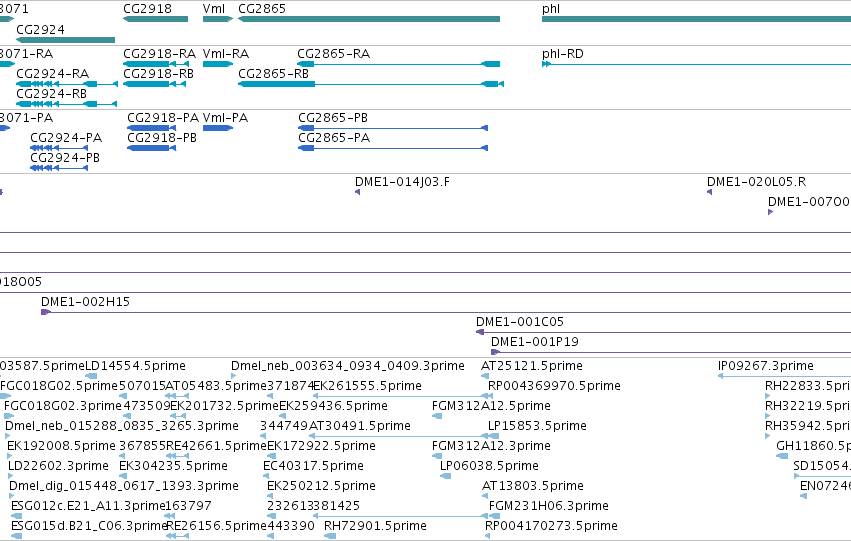Select CDS label CG2918-PA

click(163, 118)
